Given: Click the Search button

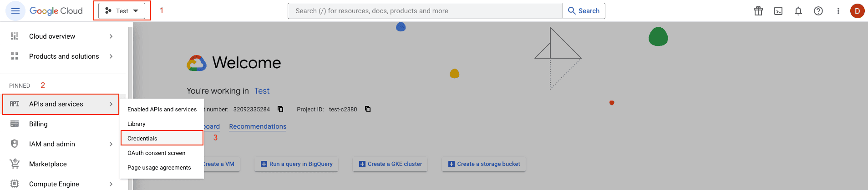Looking at the screenshot, I should click(x=584, y=11).
